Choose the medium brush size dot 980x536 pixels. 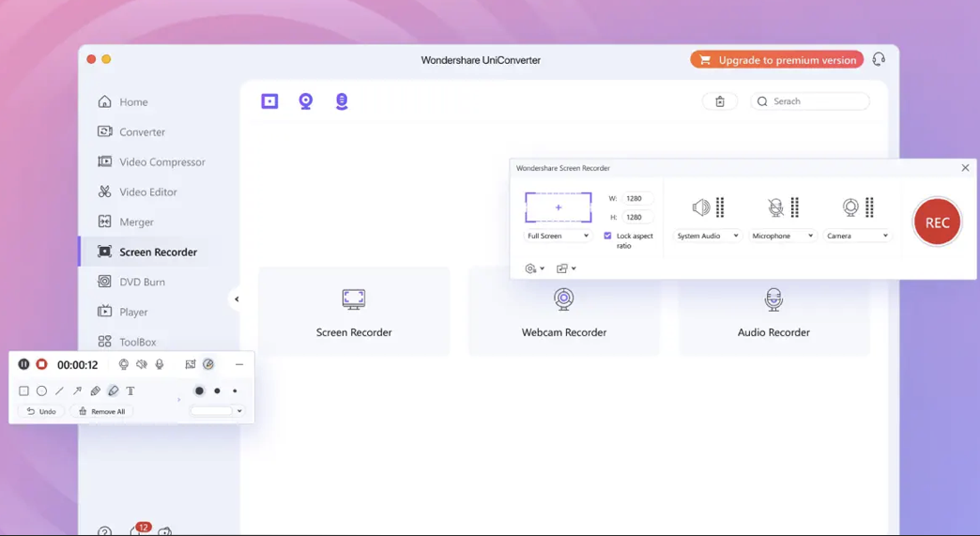[217, 391]
